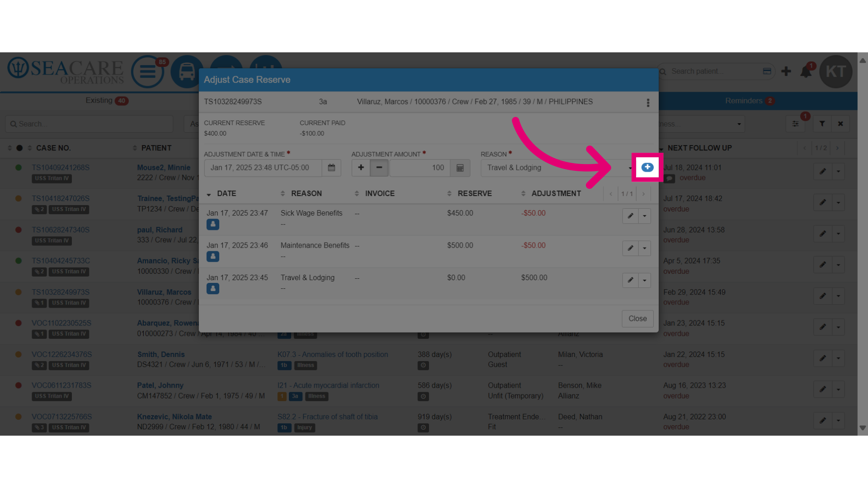Viewport: 868px width, 488px height.
Task: Go to next page of case list
Action: (837, 148)
